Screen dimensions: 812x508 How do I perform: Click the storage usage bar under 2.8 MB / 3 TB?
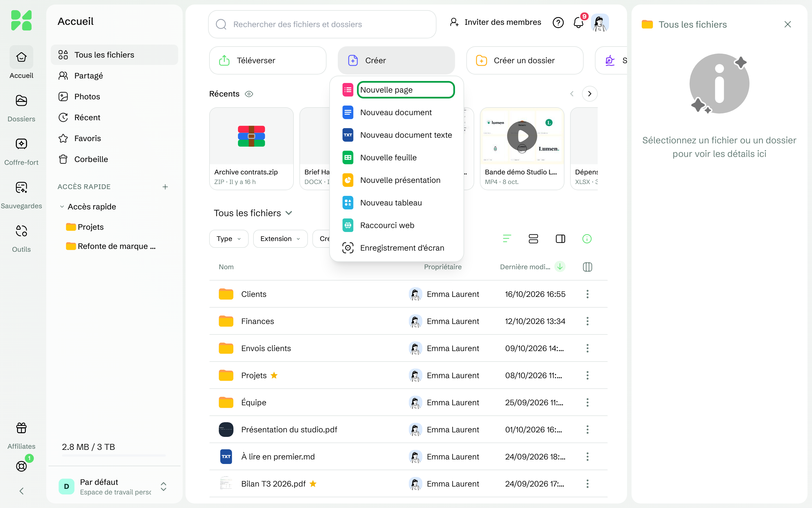pyautogui.click(x=114, y=456)
